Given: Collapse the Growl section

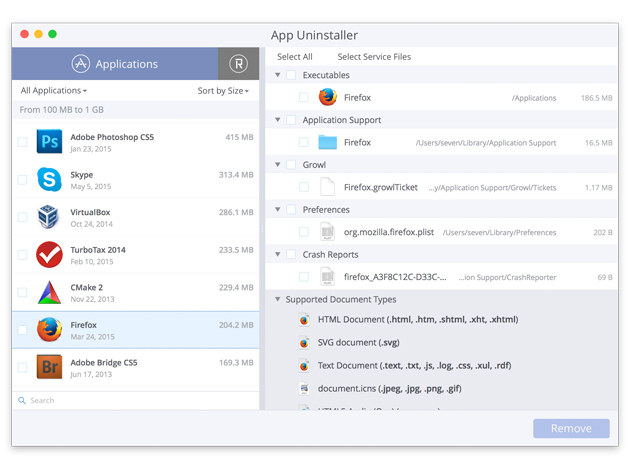Looking at the screenshot, I should (278, 165).
